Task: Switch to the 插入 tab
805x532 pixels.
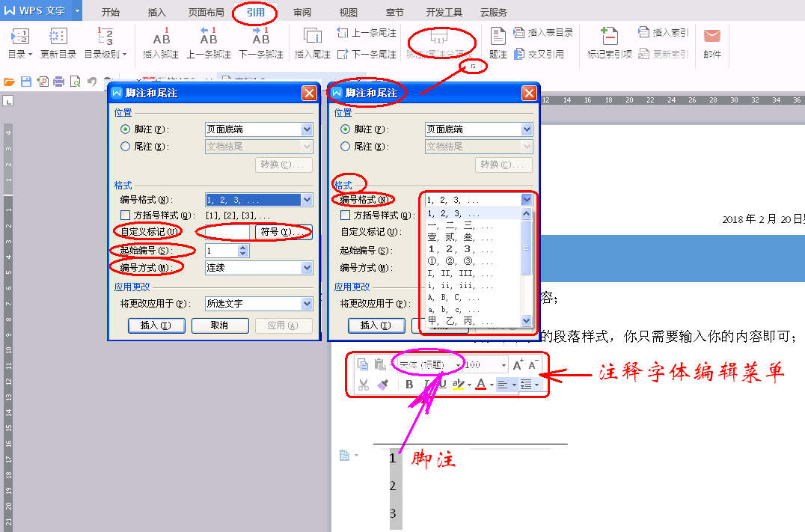Action: 156,12
